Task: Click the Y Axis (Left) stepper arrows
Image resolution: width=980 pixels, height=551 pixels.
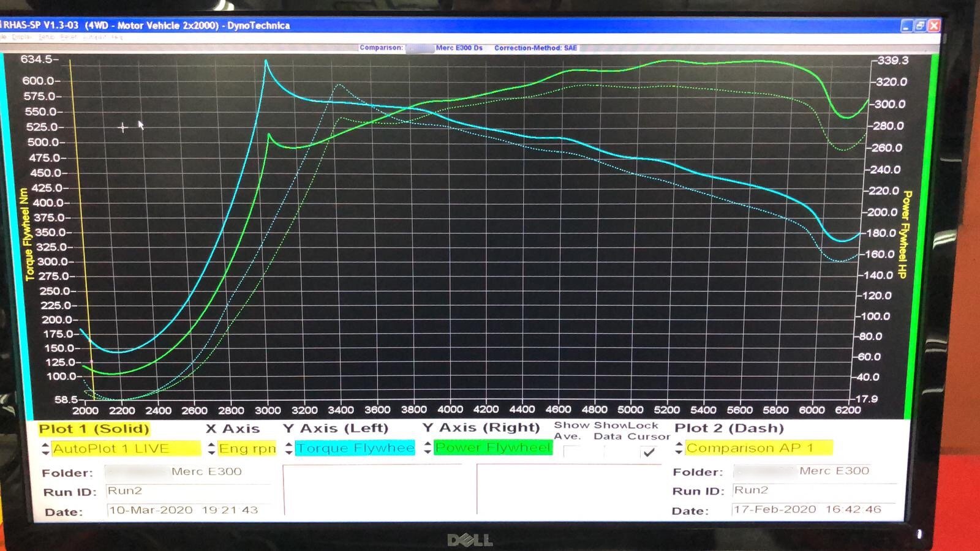Action: click(288, 448)
